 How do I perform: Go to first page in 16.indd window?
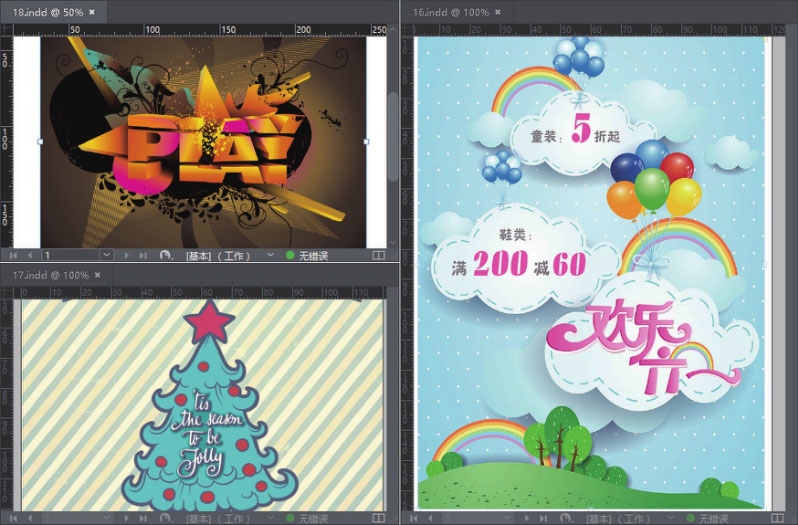[412, 518]
